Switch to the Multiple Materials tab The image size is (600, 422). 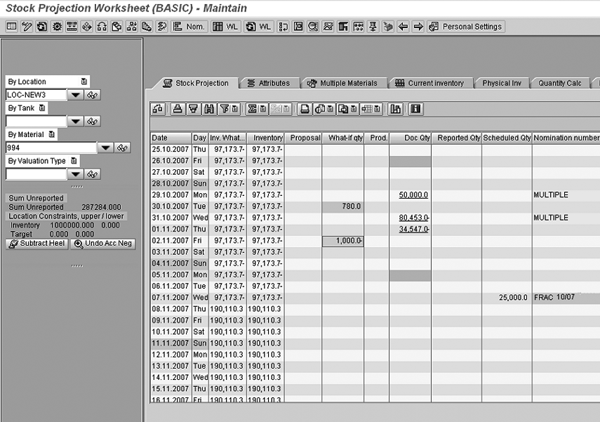point(342,83)
